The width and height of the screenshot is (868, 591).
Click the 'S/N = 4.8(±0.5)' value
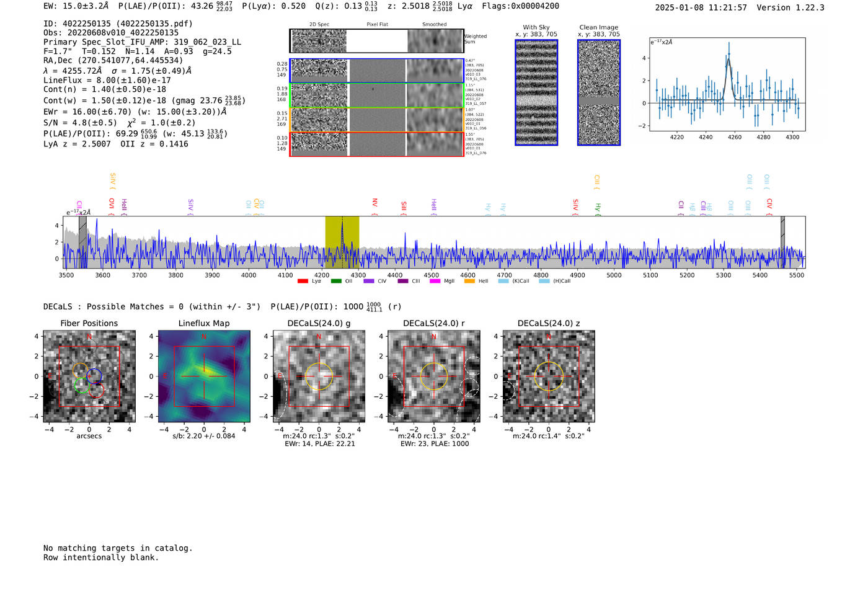[x=80, y=123]
